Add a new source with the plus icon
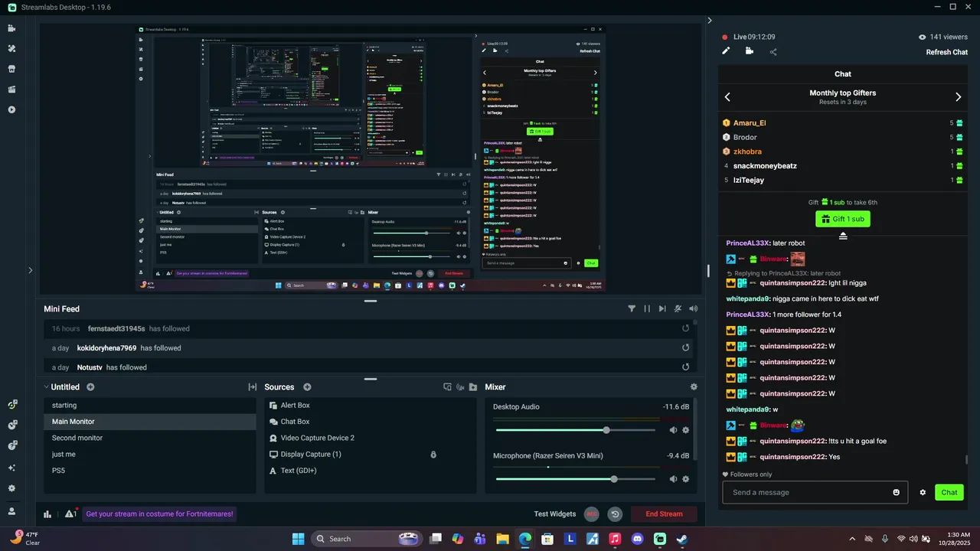 pyautogui.click(x=307, y=387)
